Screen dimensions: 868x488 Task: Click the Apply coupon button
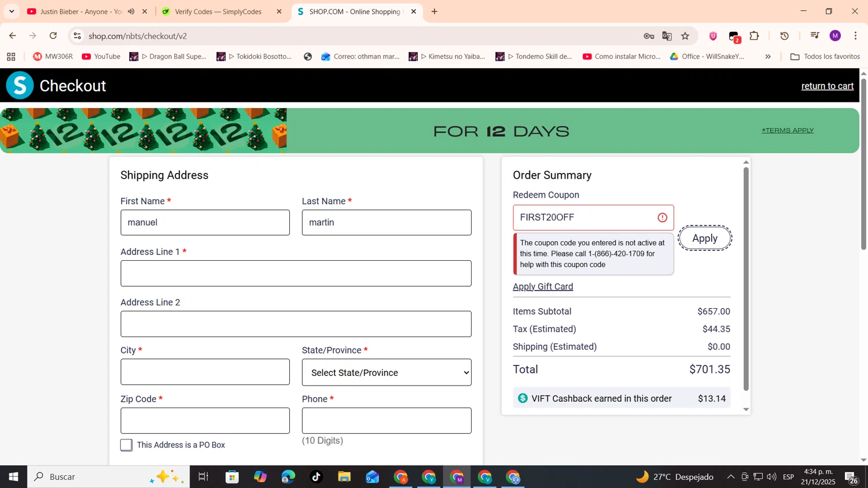705,238
